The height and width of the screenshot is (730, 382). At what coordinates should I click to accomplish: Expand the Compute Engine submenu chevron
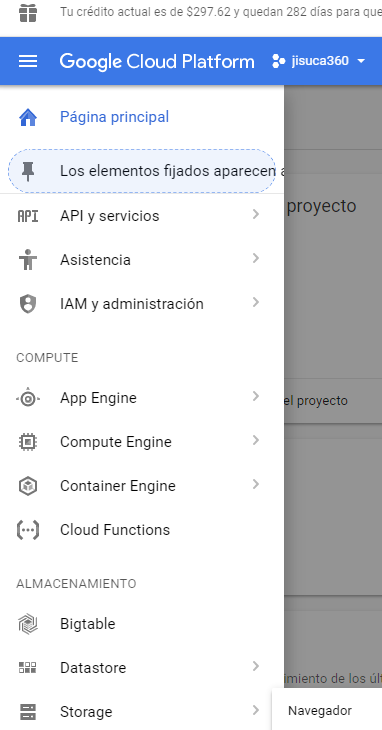pos(255,440)
